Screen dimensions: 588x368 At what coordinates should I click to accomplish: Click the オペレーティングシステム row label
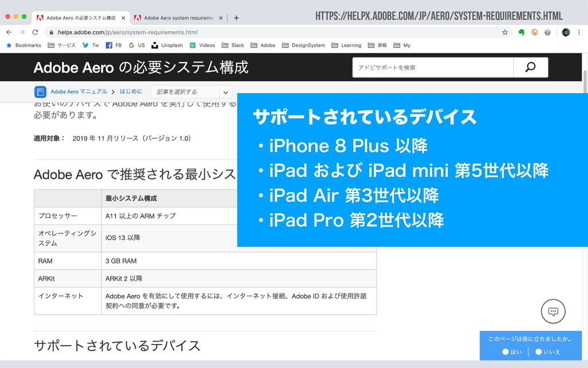(67, 238)
